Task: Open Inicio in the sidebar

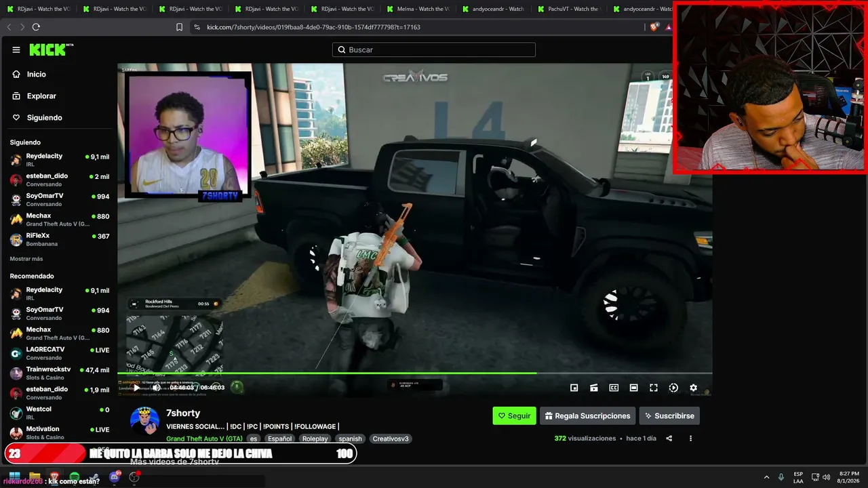Action: tap(37, 75)
